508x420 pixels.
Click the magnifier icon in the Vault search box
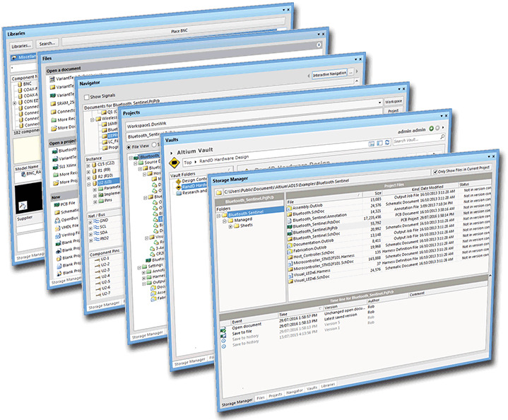tap(442, 137)
